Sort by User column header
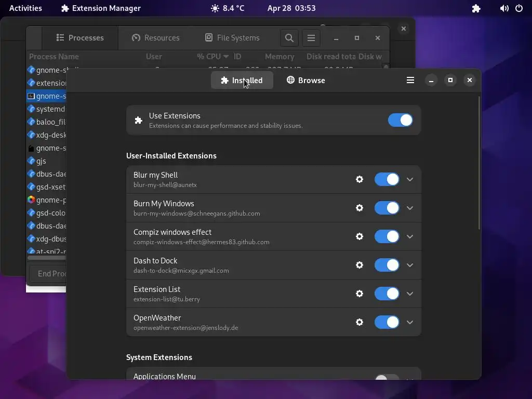Image resolution: width=532 pixels, height=399 pixels. click(x=154, y=56)
